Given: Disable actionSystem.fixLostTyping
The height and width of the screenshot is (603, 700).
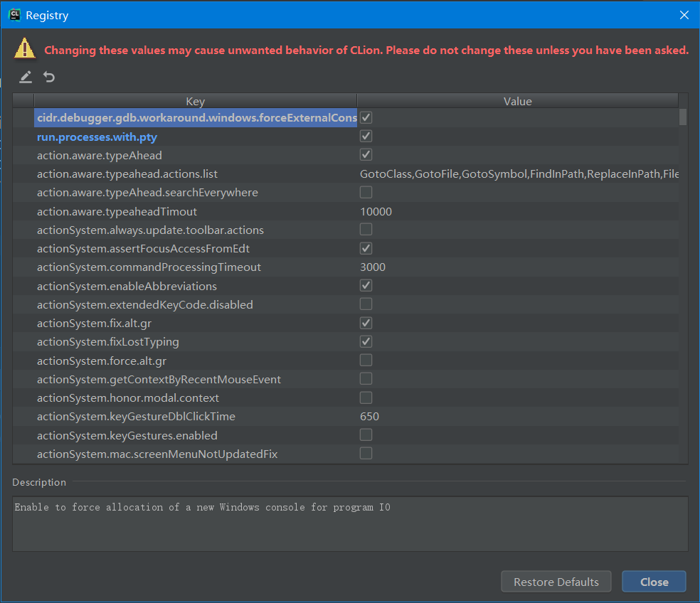Looking at the screenshot, I should (366, 341).
